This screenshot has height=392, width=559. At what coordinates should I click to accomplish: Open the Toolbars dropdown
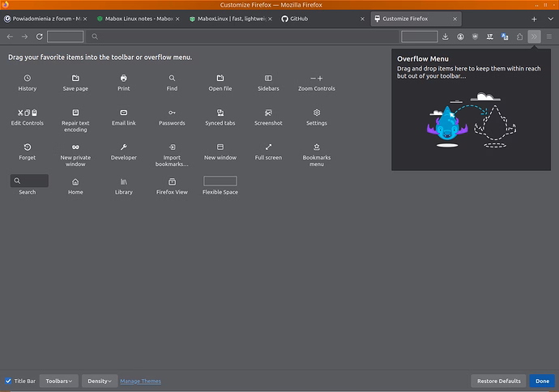58,381
